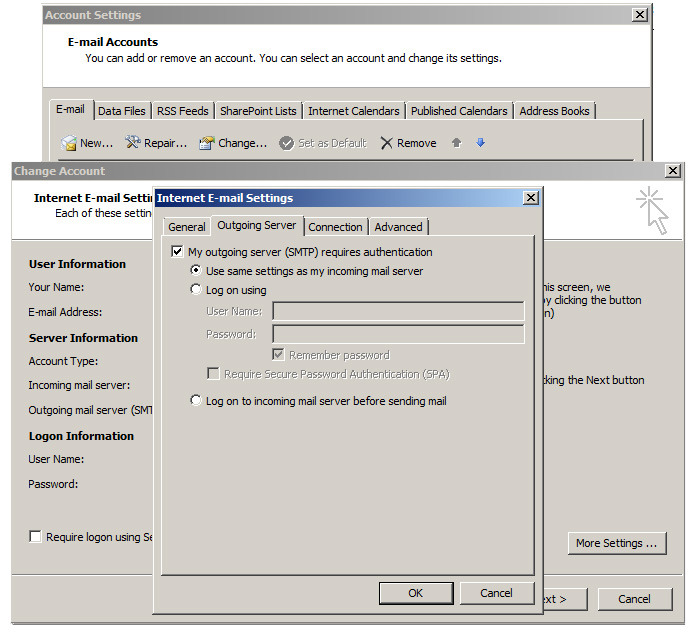Click the outgoing server User Name field
The image size is (700, 634).
pyautogui.click(x=398, y=311)
